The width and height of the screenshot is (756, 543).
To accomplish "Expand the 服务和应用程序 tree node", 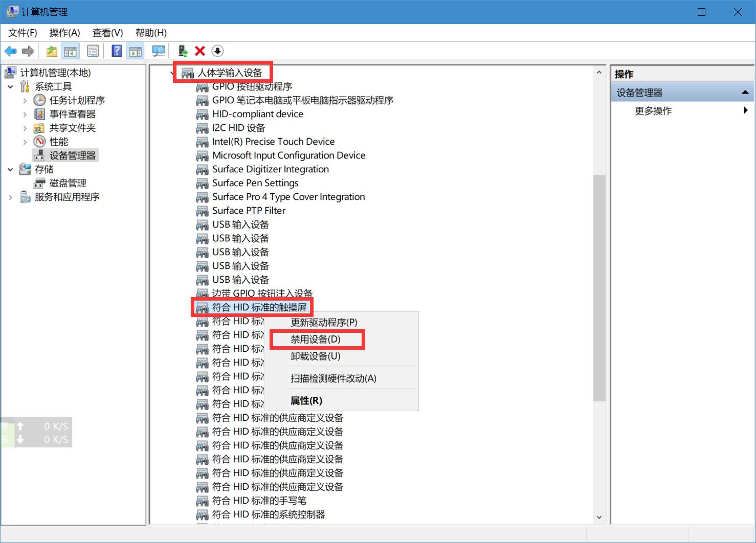I will click(10, 197).
